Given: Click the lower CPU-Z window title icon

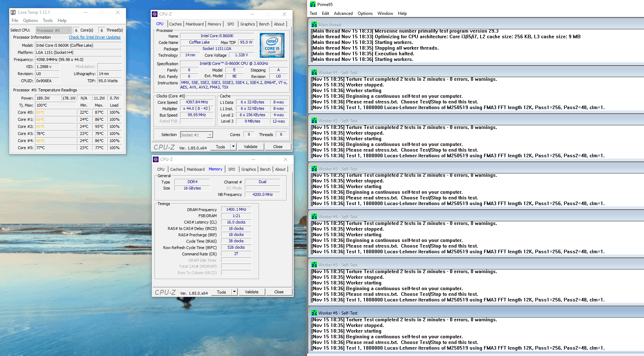Looking at the screenshot, I should [x=156, y=159].
